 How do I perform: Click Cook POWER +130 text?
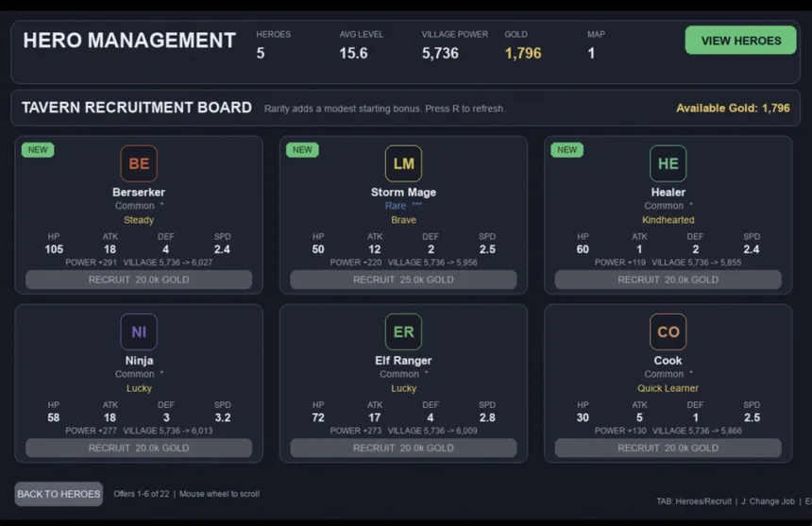(620, 431)
